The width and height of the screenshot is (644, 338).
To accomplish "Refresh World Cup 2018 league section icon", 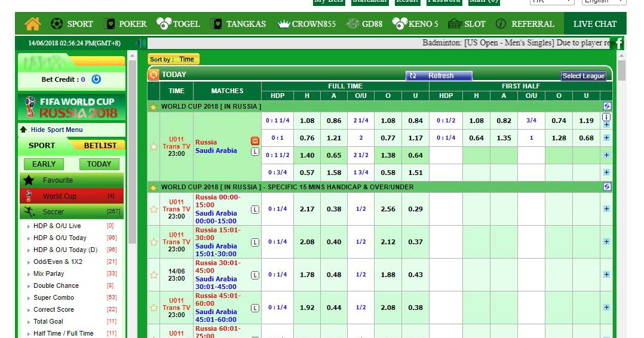I will pos(606,106).
